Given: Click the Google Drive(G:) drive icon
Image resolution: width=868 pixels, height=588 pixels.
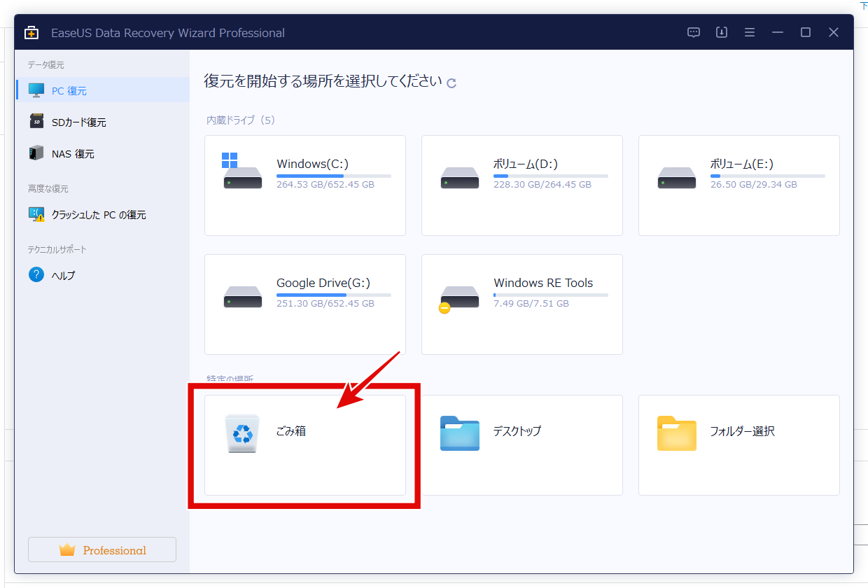Looking at the screenshot, I should 243,297.
